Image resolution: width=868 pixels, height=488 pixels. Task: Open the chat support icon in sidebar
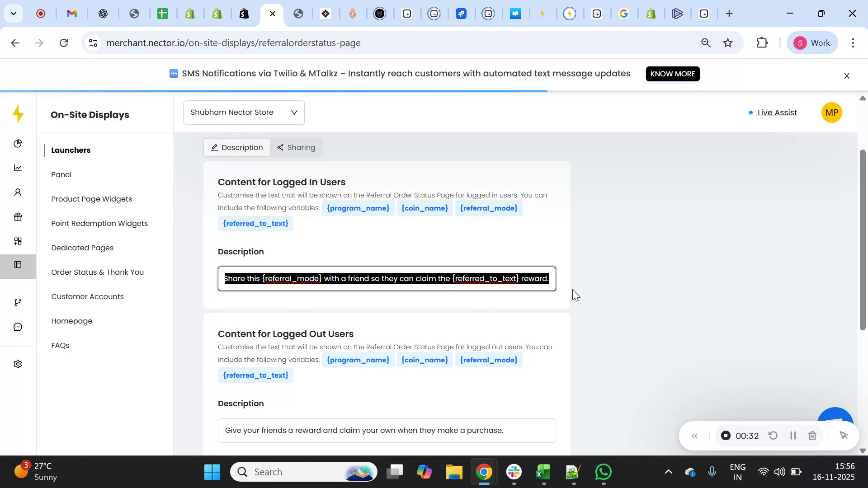[x=18, y=327]
